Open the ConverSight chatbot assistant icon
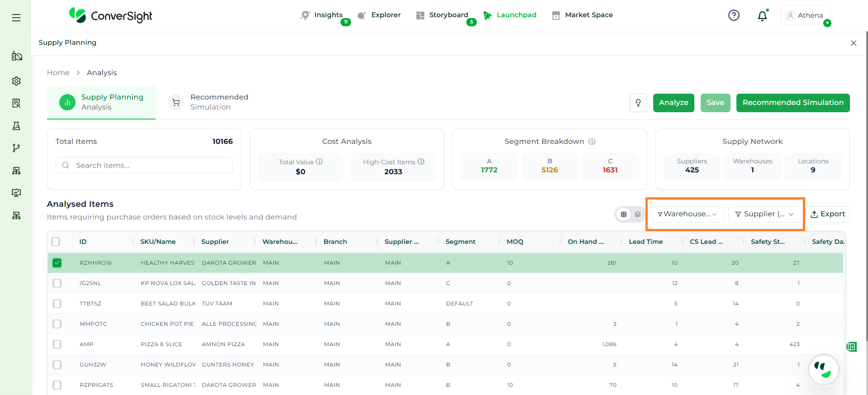Screen dimensions: 868x395 click(x=823, y=369)
